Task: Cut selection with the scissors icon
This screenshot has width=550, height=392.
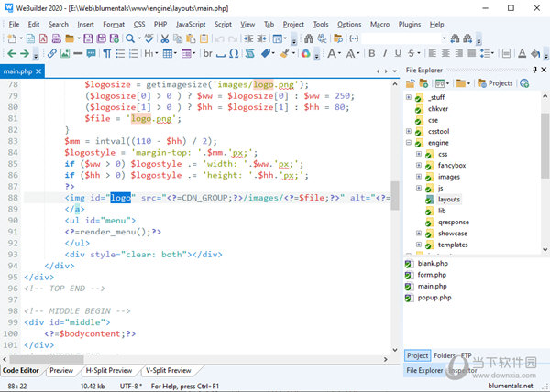Action: tap(164, 38)
